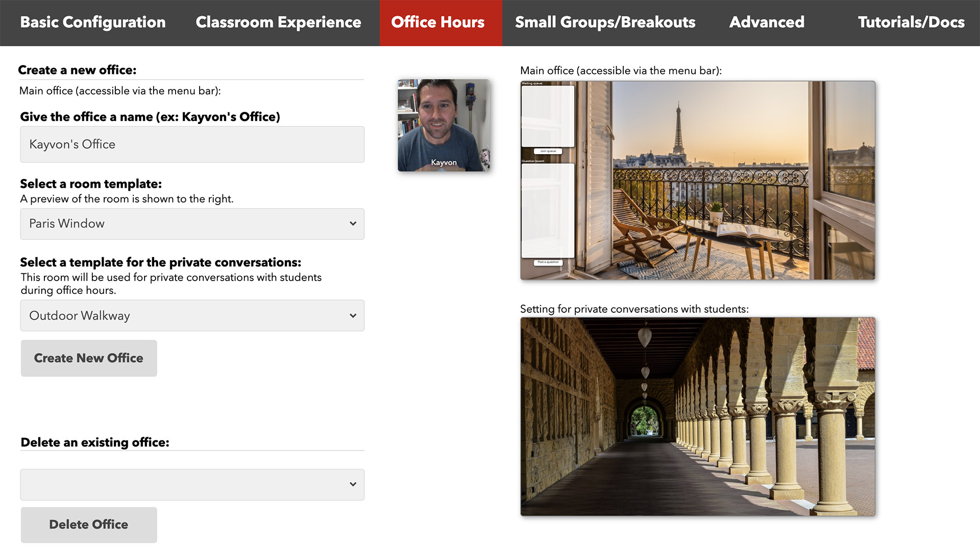Image resolution: width=980 pixels, height=551 pixels.
Task: Click the office name input field
Action: point(192,144)
